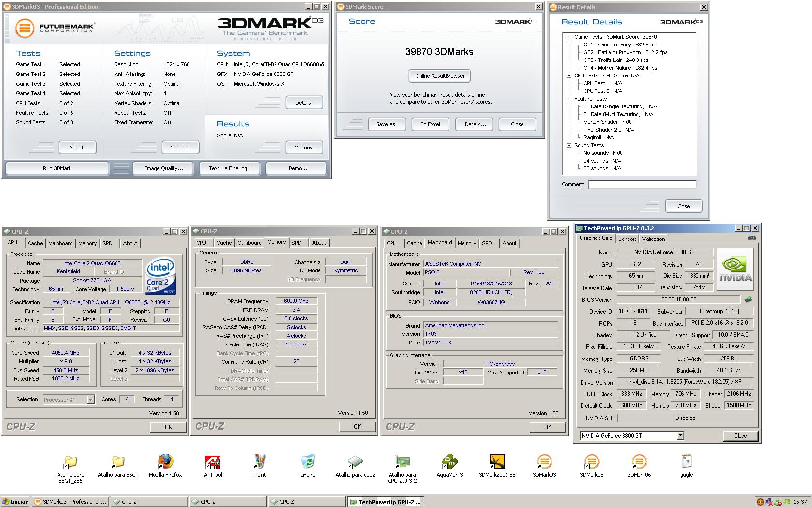This screenshot has width=812, height=508.
Task: Open Texture Filtering options
Action: [x=231, y=168]
